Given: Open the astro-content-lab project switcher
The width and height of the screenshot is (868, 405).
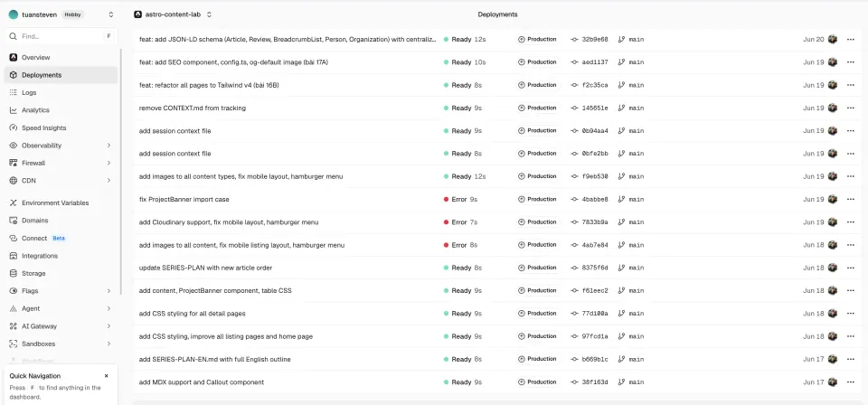Looking at the screenshot, I should [x=209, y=15].
